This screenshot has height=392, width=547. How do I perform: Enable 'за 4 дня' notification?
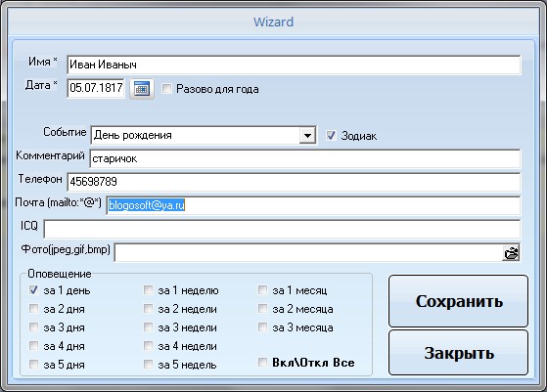pyautogui.click(x=34, y=346)
